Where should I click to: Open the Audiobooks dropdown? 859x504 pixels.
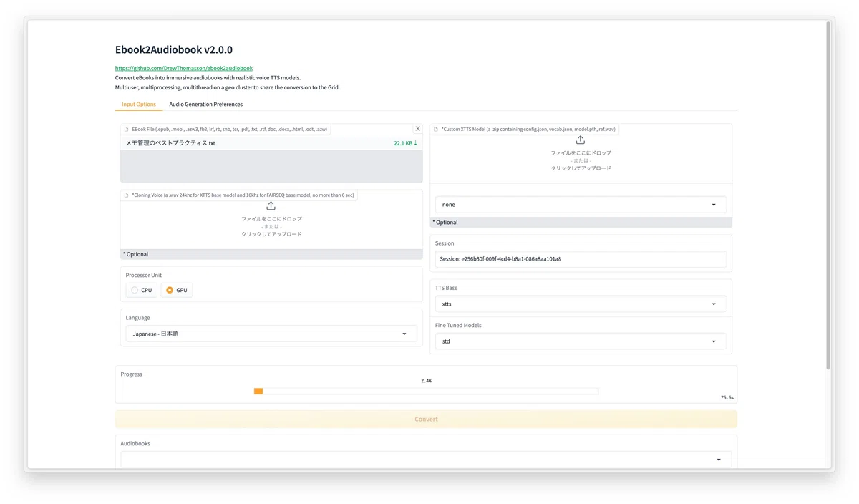[x=426, y=460]
